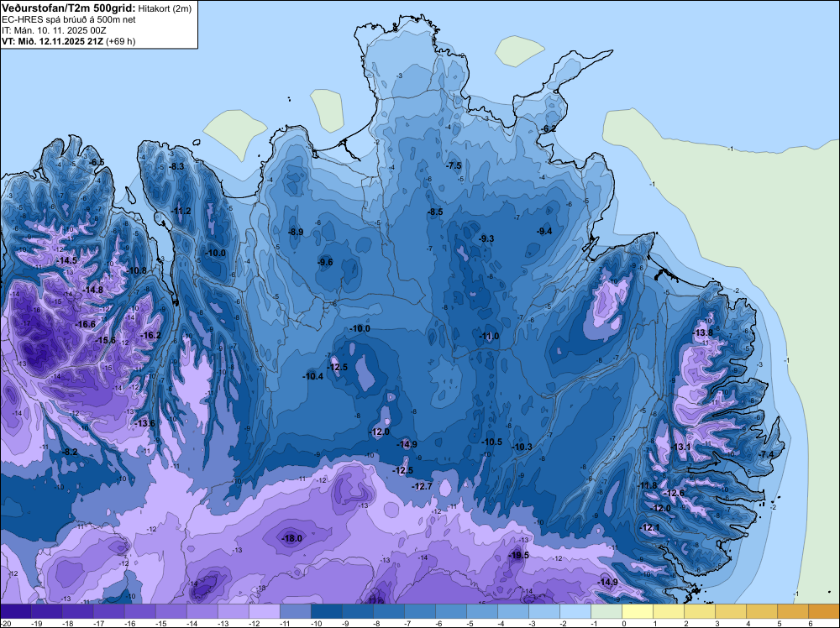Image resolution: width=840 pixels, height=628 pixels.
Task: Click the -8.2 temperature value
Action: [71, 453]
